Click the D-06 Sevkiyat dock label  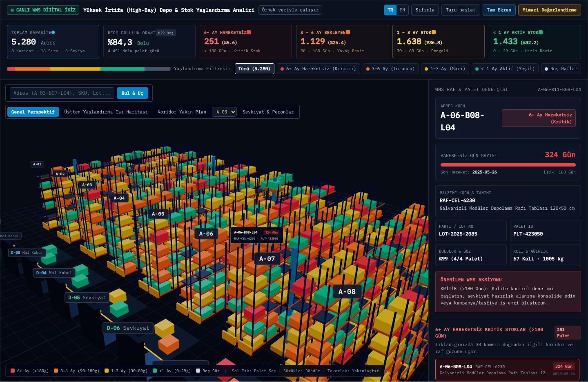pos(128,328)
